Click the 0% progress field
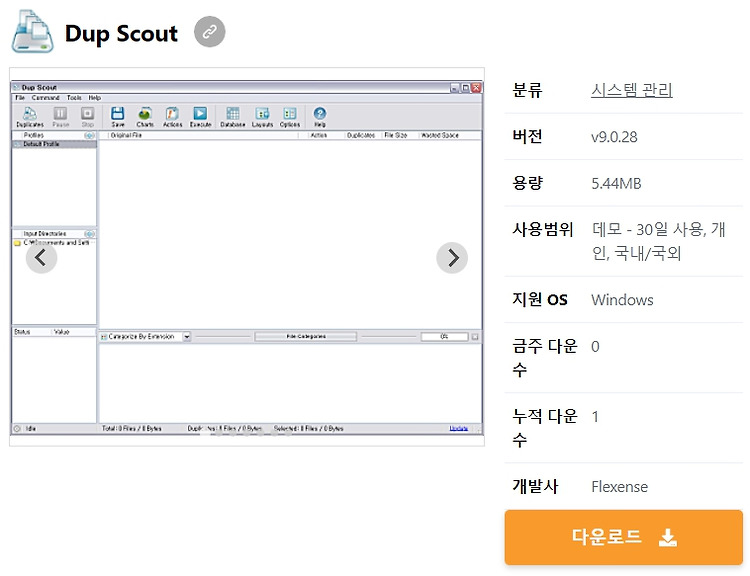750x576 pixels. 444,337
